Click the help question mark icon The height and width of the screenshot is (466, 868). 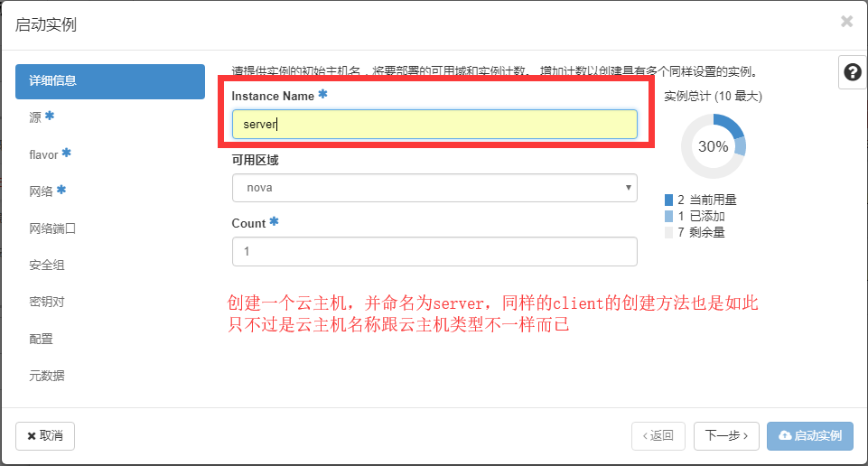point(852,72)
